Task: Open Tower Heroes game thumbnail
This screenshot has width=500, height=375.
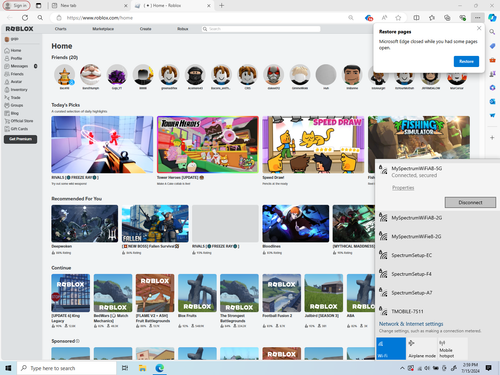Action: coord(208,144)
